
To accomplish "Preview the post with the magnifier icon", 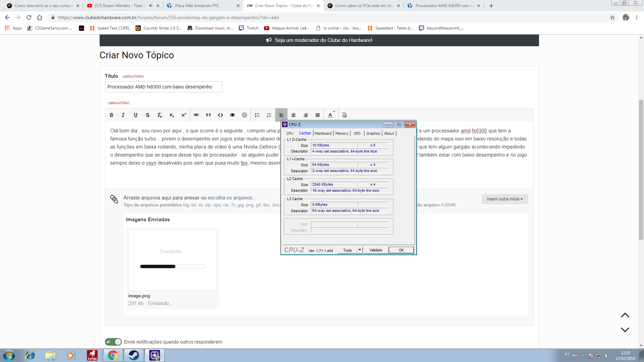I will click(x=344, y=115).
